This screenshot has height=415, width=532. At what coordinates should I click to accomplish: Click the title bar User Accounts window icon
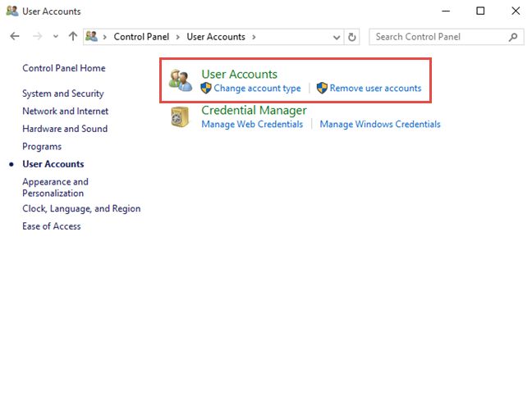(12, 11)
